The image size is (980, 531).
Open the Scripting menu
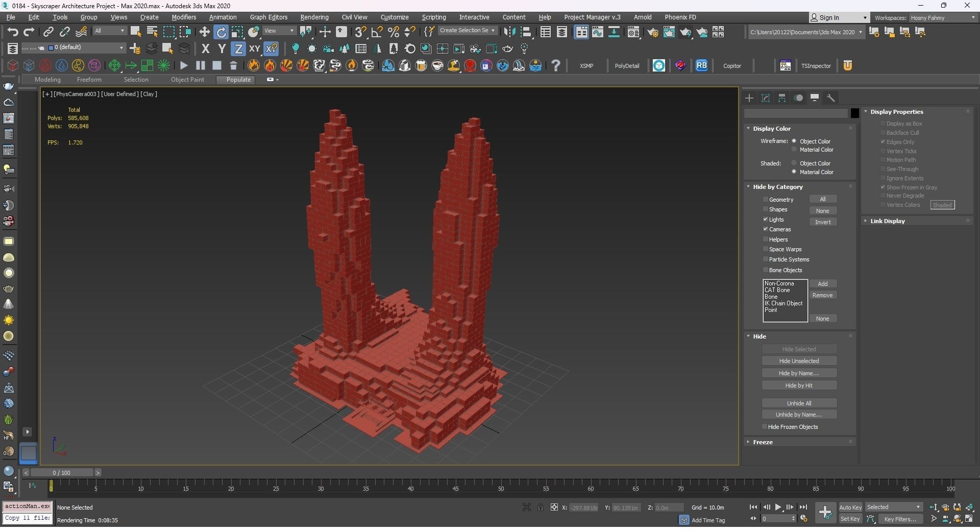tap(433, 17)
